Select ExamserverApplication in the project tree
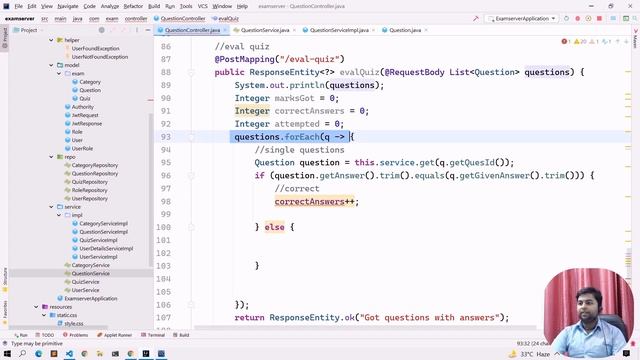Screen dimensions: 640x360 [91, 299]
